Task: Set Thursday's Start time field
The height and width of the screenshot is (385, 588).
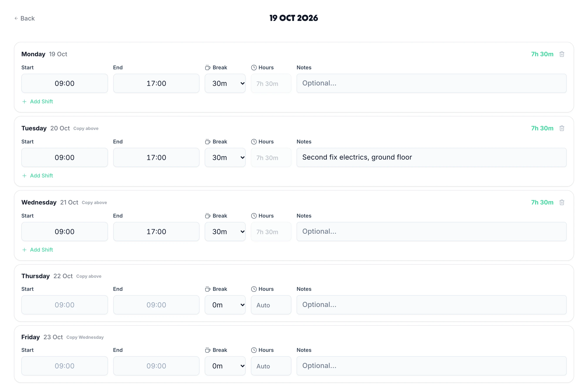Action: (x=64, y=305)
